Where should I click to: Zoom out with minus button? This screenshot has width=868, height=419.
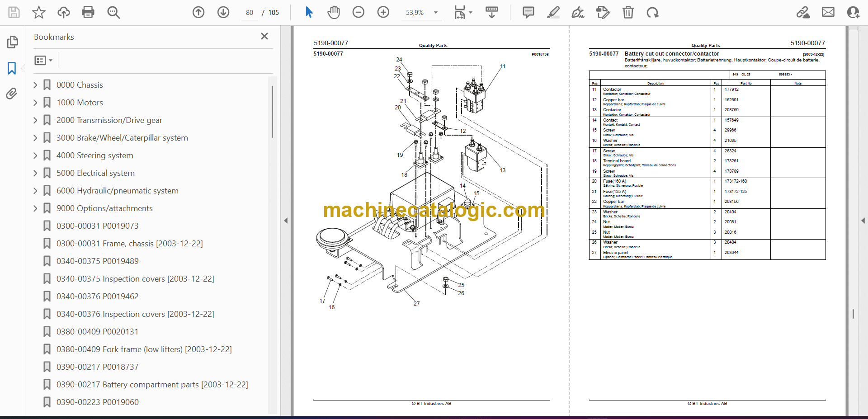pos(359,12)
